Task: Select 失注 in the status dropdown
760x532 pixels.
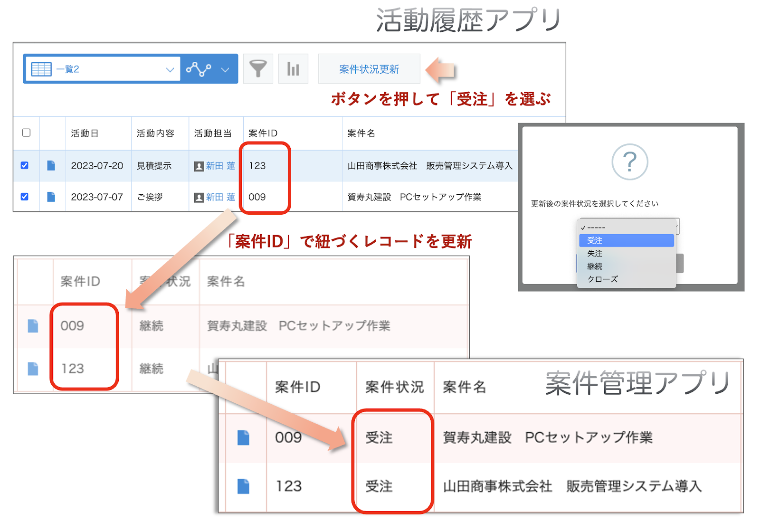Action: pyautogui.click(x=626, y=253)
